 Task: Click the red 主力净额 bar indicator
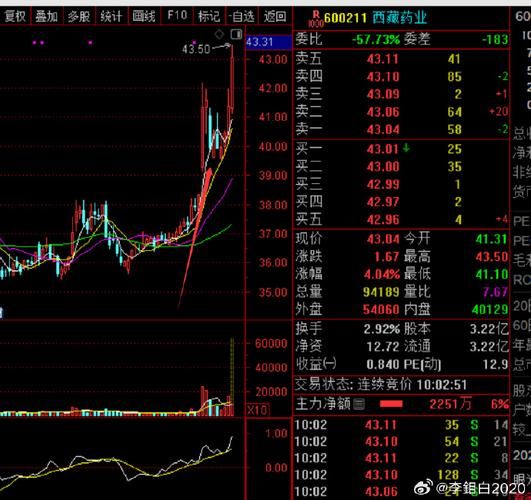click(x=391, y=404)
